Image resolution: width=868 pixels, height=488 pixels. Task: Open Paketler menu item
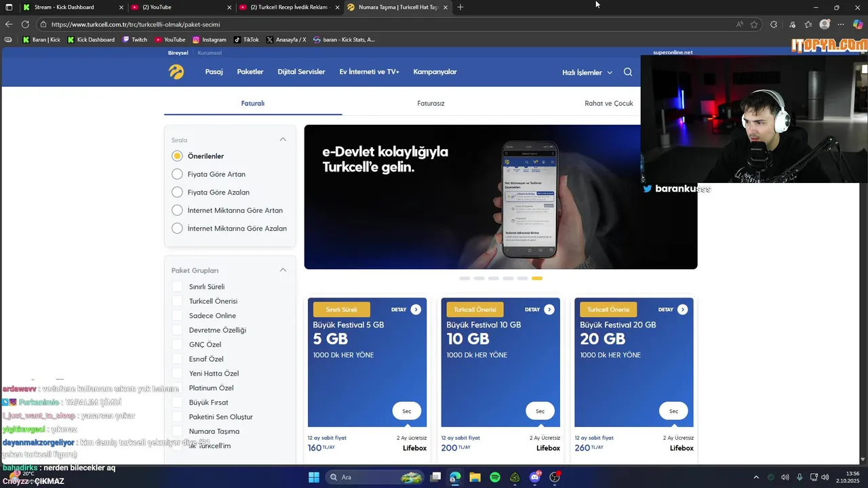click(250, 72)
